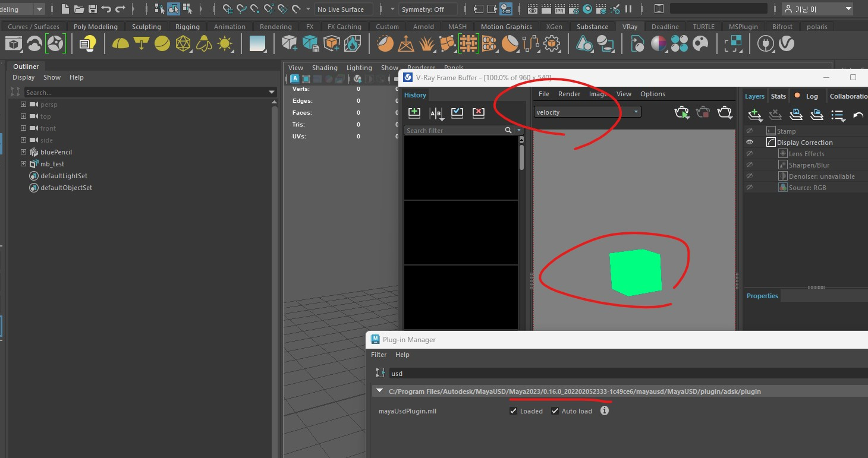Screen dimensions: 868x458
Task: Undo the last action in Maya toolbar
Action: 106,9
